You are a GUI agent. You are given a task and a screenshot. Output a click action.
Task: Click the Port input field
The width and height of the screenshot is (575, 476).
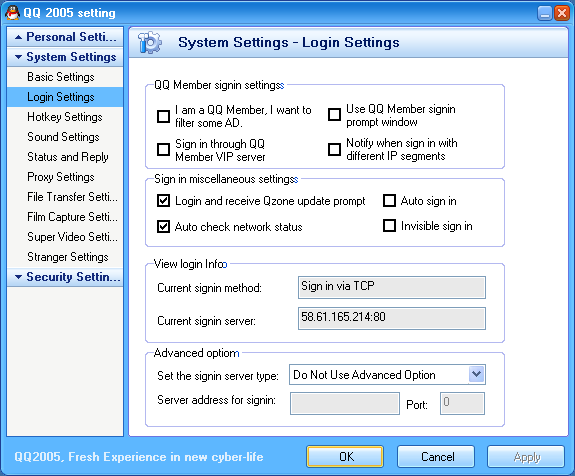[x=462, y=403]
